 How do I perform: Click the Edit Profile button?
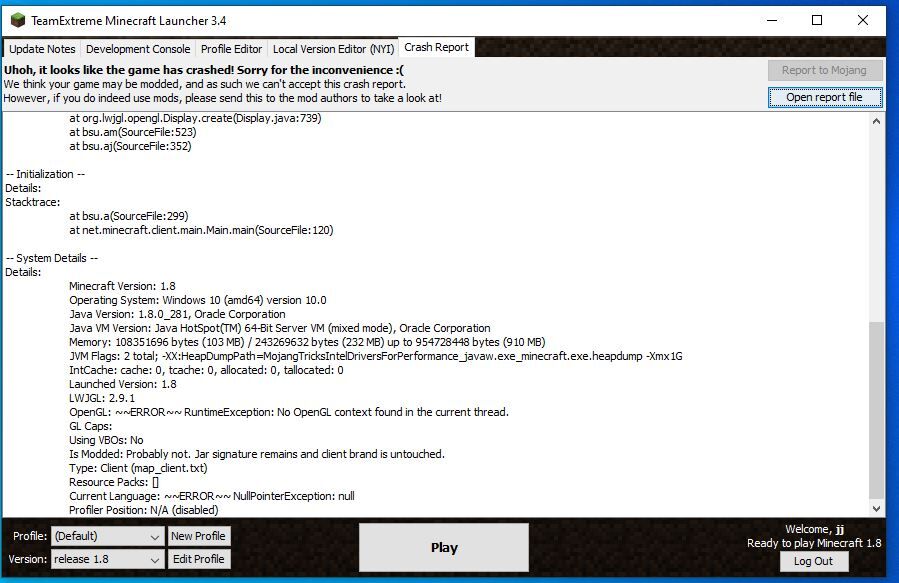tap(198, 559)
